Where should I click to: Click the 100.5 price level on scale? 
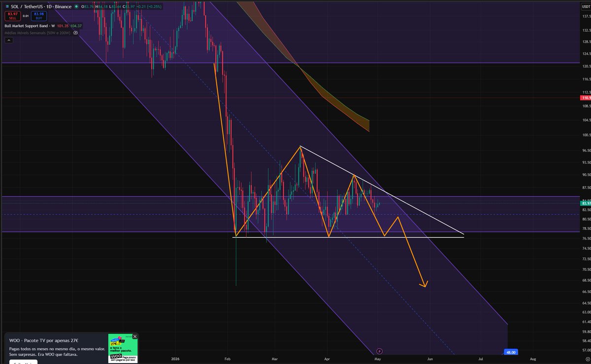pyautogui.click(x=586, y=135)
